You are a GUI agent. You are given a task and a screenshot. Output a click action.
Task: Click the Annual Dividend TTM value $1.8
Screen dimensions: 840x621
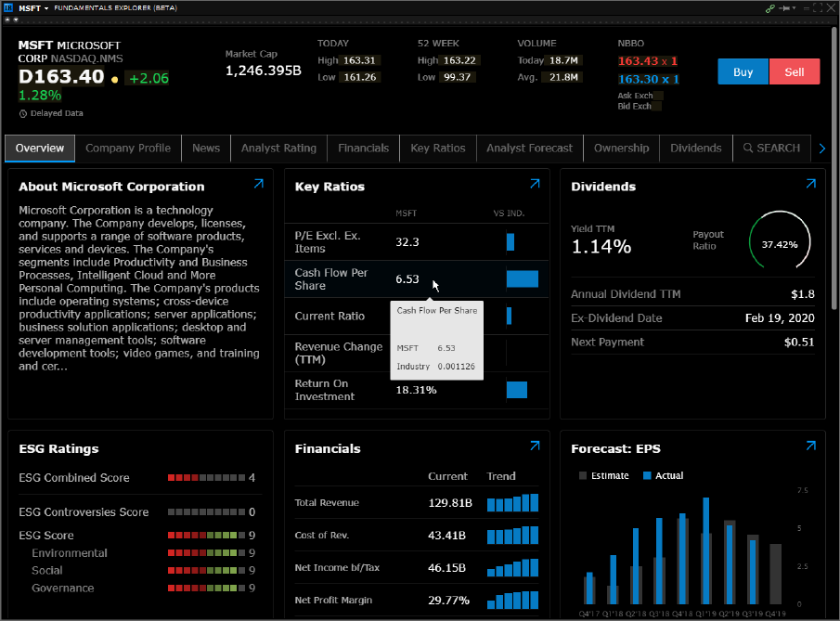(x=803, y=294)
